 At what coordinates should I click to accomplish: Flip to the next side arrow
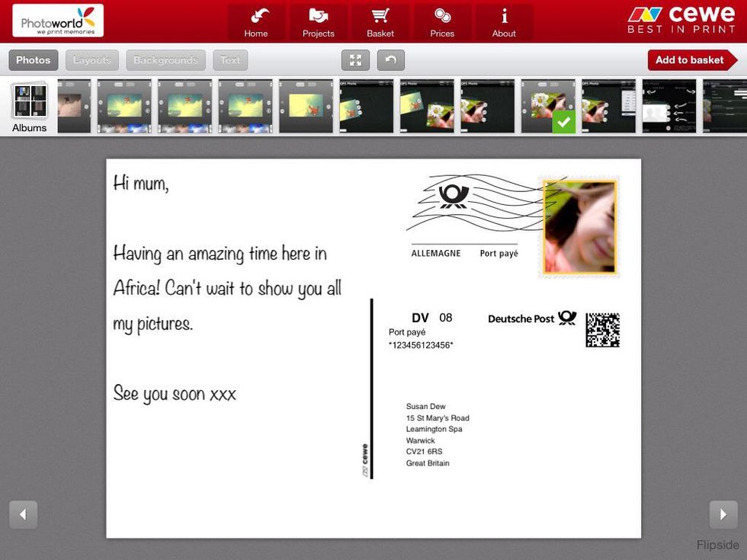pos(723,515)
